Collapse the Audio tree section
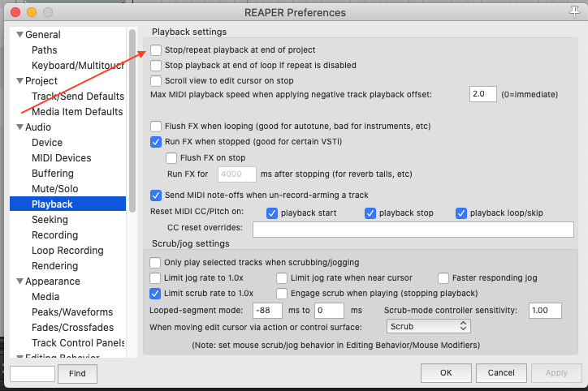 (x=19, y=127)
